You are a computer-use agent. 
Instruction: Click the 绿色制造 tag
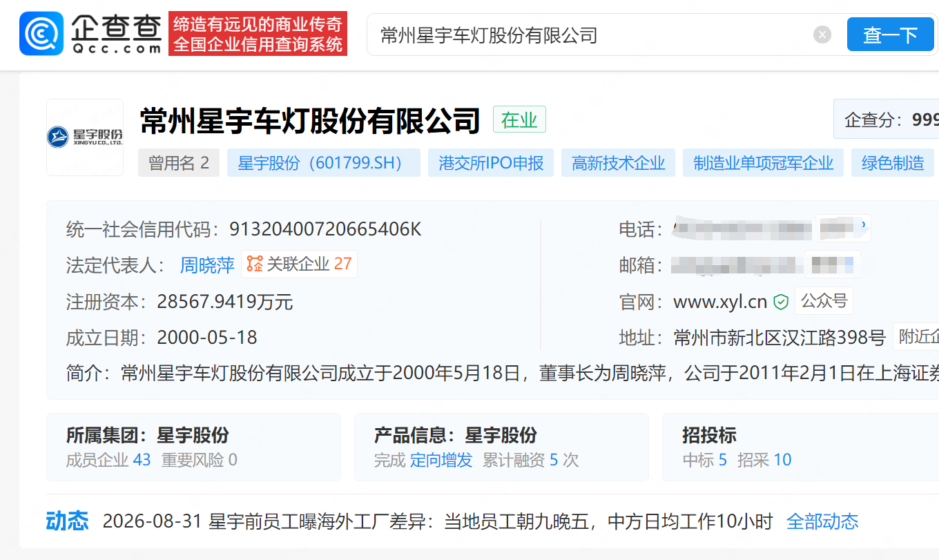point(893,163)
